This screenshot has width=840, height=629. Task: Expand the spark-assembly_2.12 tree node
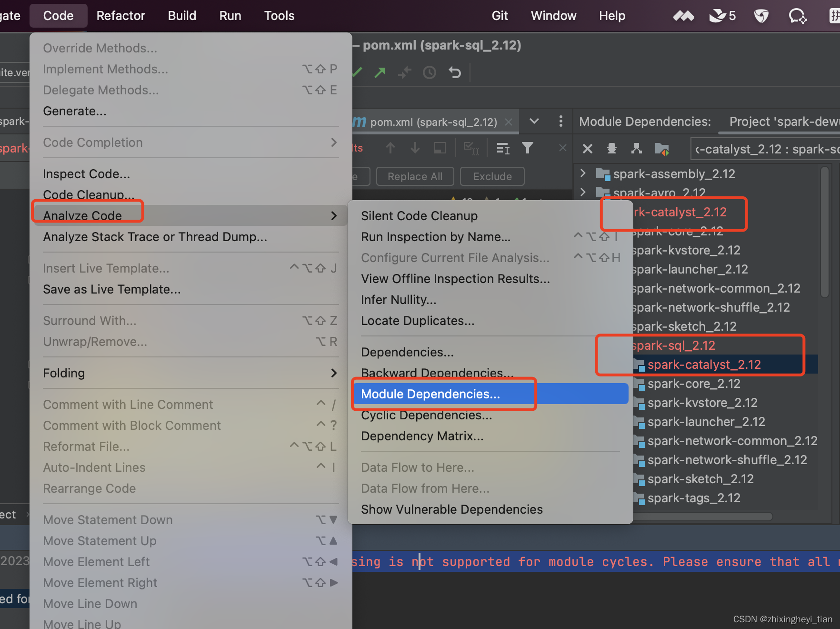click(583, 173)
